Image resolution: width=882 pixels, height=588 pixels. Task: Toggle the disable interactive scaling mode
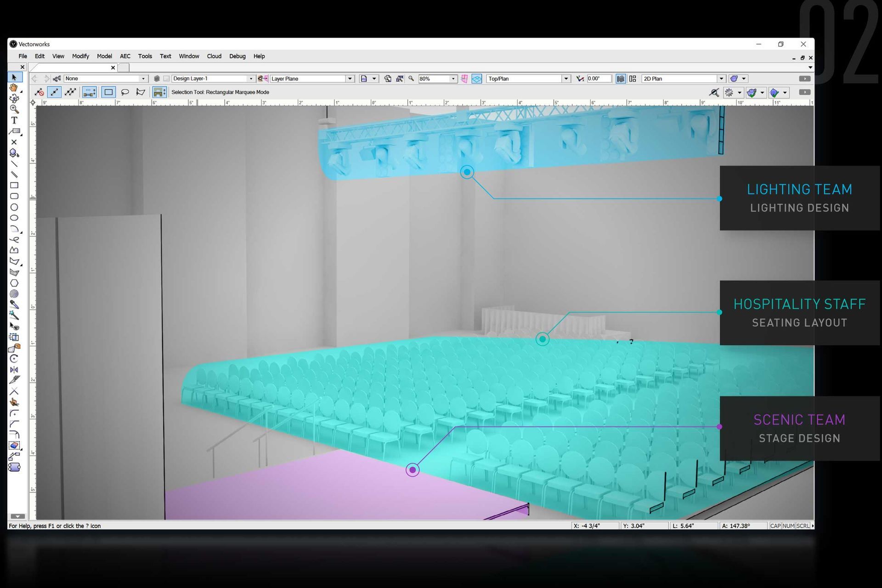click(40, 92)
